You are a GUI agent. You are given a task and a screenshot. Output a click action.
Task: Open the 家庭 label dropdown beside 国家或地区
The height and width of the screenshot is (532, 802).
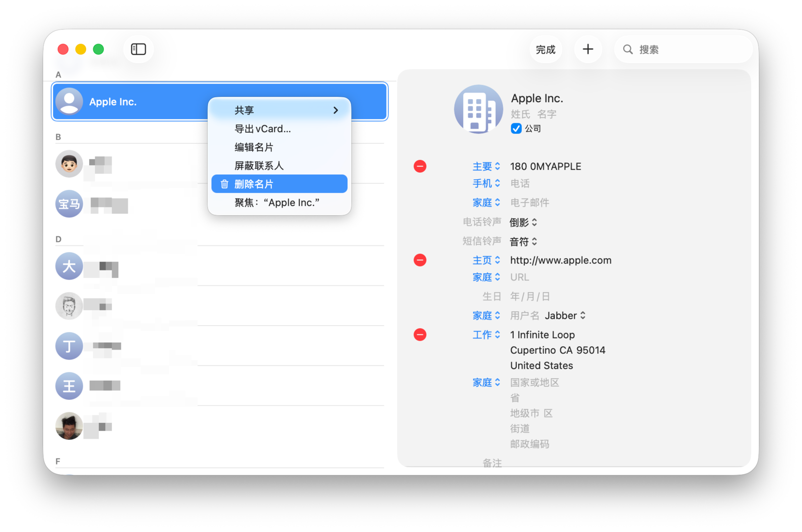tap(486, 383)
